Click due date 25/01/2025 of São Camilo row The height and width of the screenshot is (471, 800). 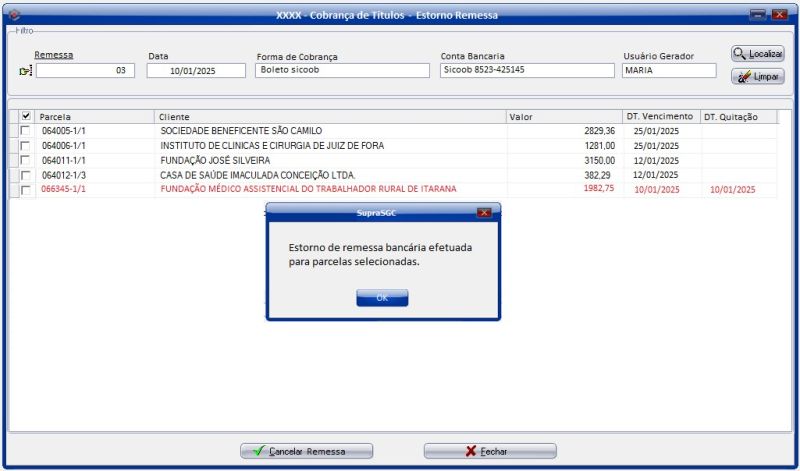656,131
